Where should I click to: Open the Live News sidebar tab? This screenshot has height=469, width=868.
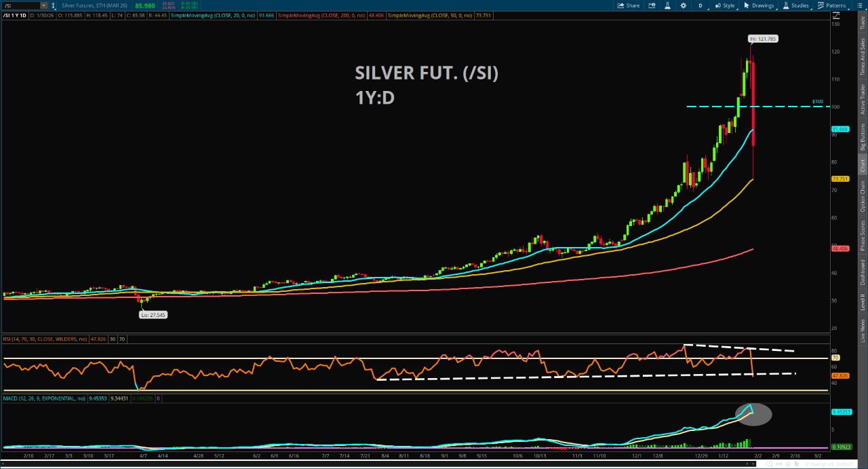click(x=863, y=328)
